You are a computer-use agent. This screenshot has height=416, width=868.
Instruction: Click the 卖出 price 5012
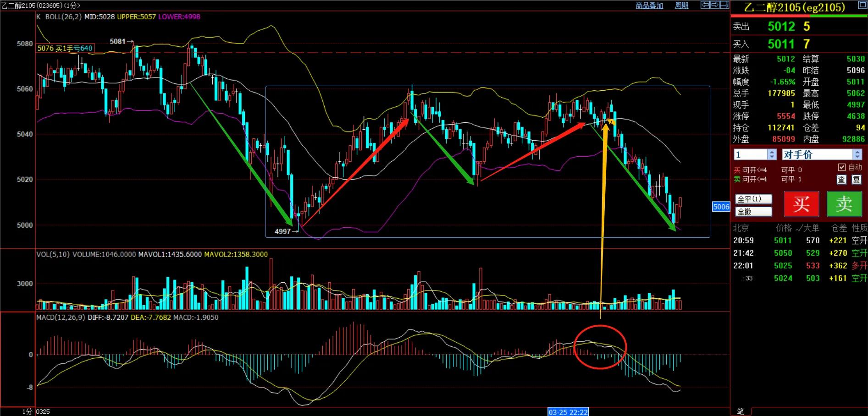pos(781,27)
